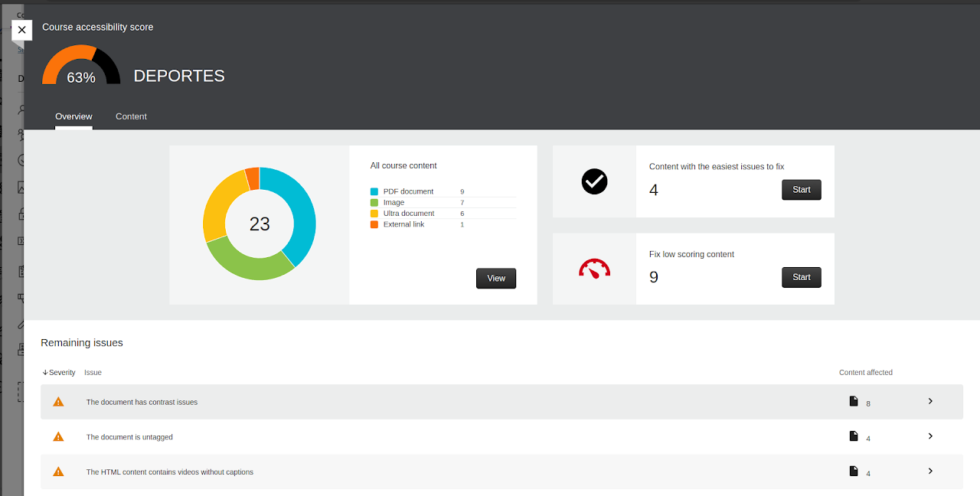Click document icon in videos without captions row
The height and width of the screenshot is (496, 980).
click(854, 472)
